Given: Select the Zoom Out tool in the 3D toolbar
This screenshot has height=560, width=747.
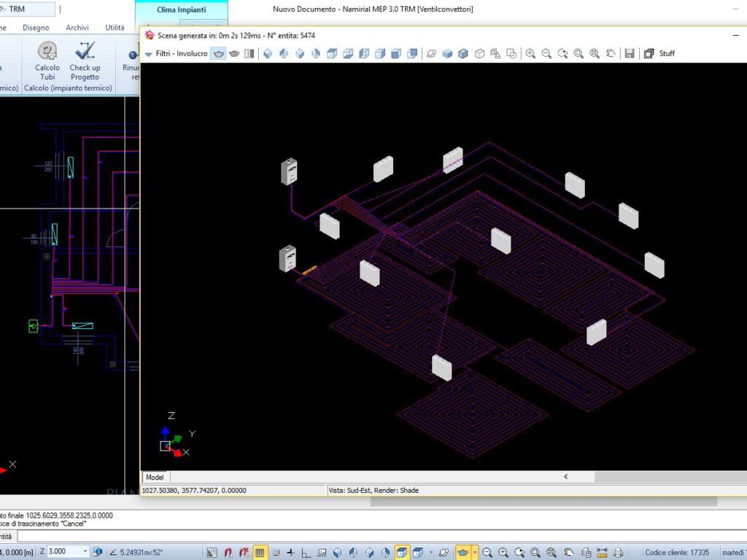Looking at the screenshot, I should point(546,53).
